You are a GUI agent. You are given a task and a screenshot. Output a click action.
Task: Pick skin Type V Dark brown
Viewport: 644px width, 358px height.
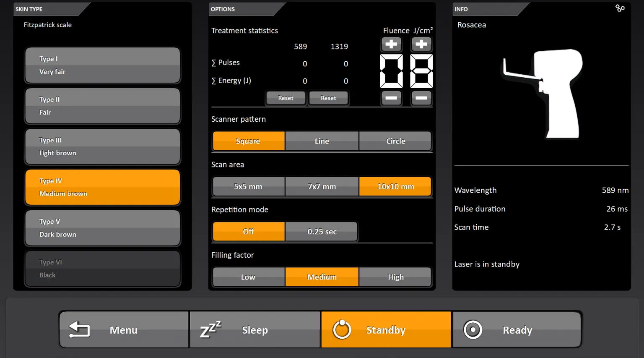[x=103, y=228]
